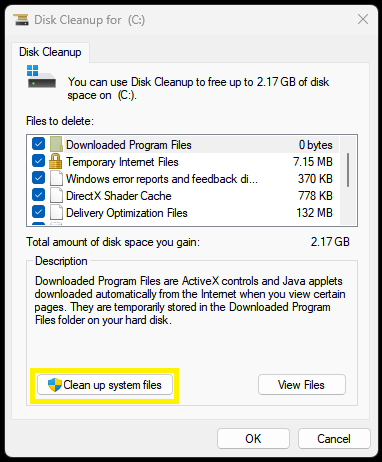The image size is (382, 462).
Task: Click the shield icon on Clean up system files
Action: coord(55,385)
